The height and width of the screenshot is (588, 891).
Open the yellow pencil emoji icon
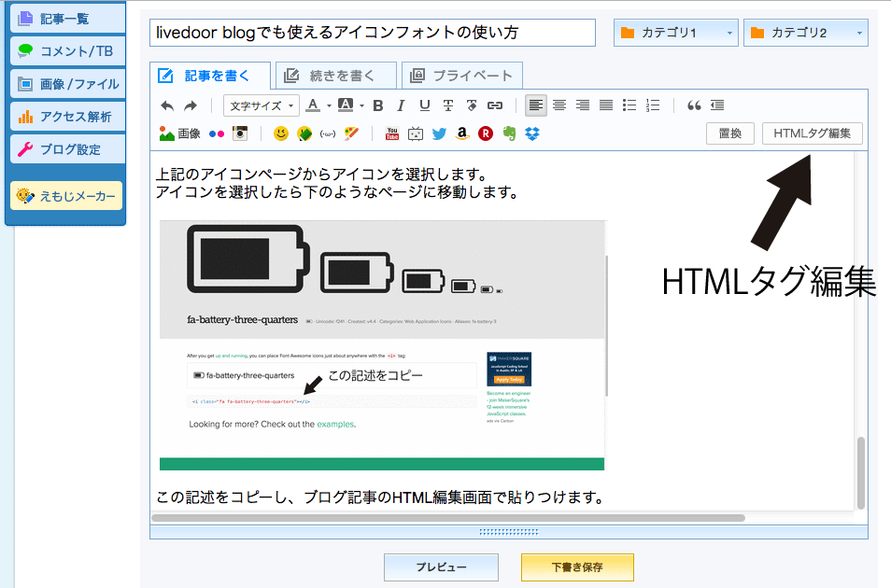point(304,134)
